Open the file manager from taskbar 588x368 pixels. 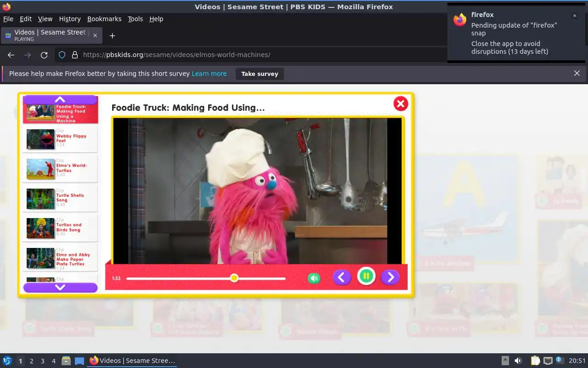click(x=66, y=361)
